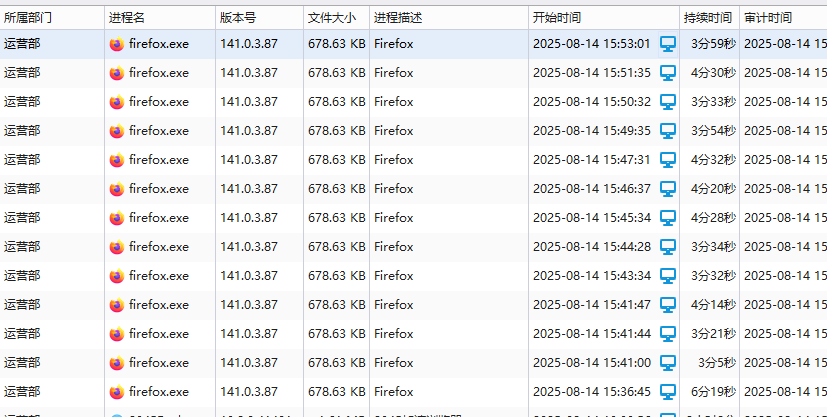Image resolution: width=827 pixels, height=417 pixels.
Task: Click monitor icon beside 15:46:37 start time
Action: coord(668,189)
